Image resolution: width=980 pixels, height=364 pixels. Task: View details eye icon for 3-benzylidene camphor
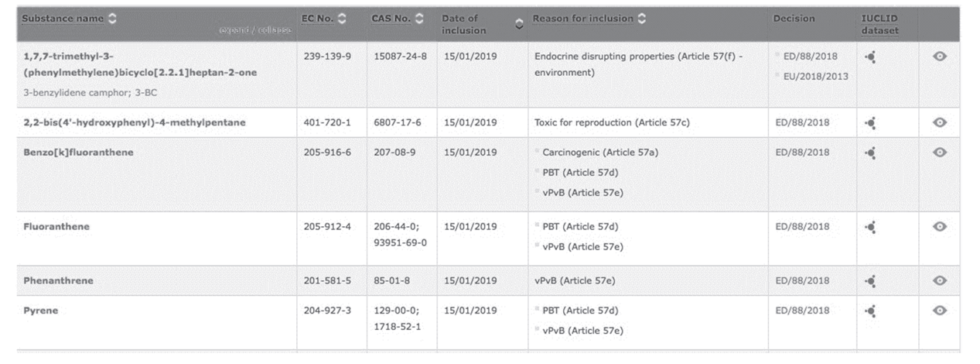pos(940,57)
